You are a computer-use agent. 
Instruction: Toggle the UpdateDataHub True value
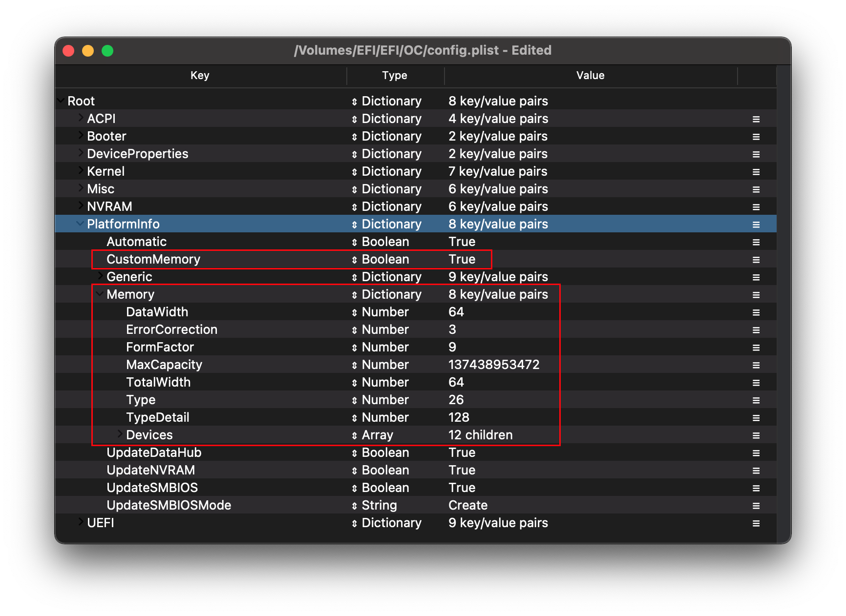462,453
